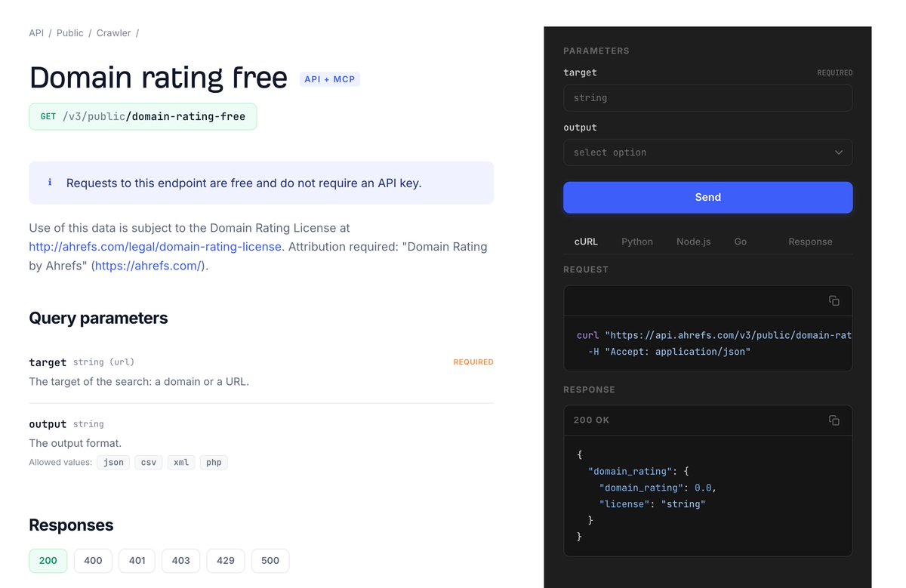This screenshot has width=906, height=588.
Task: Click the Accept: application/json header line
Action: [x=669, y=352]
